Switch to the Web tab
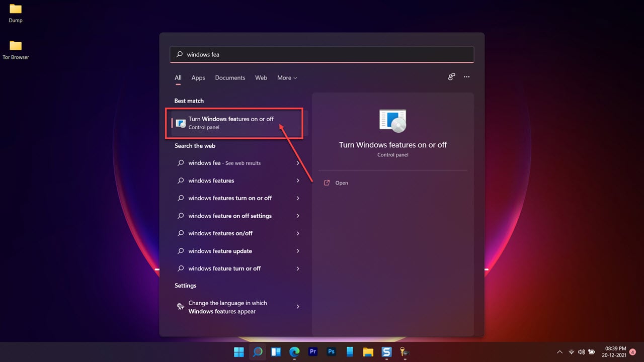This screenshot has height=362, width=644. pyautogui.click(x=261, y=78)
